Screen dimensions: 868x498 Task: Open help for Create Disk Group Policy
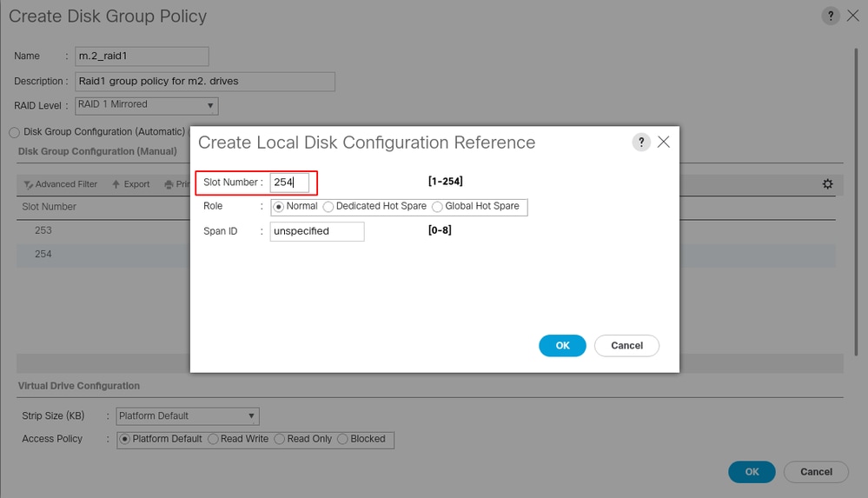831,16
